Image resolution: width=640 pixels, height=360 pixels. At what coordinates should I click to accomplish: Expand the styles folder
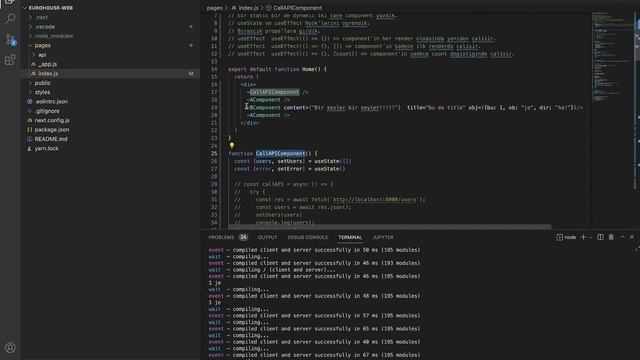[x=31, y=92]
